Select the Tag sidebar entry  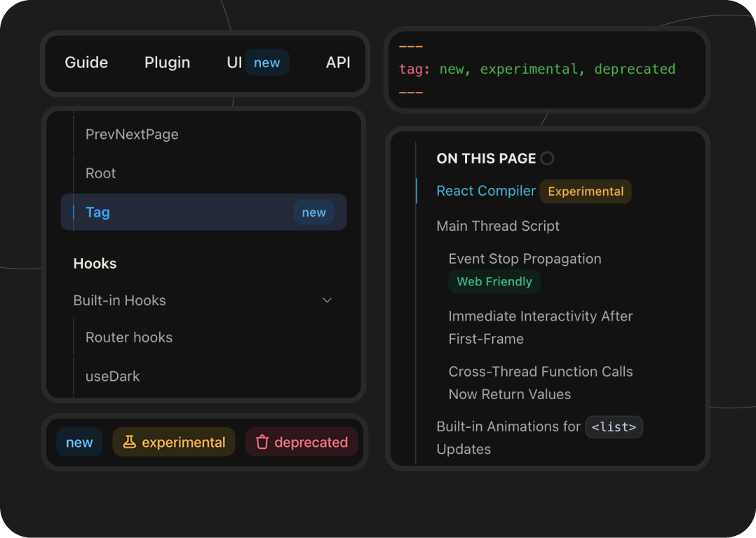coord(97,212)
